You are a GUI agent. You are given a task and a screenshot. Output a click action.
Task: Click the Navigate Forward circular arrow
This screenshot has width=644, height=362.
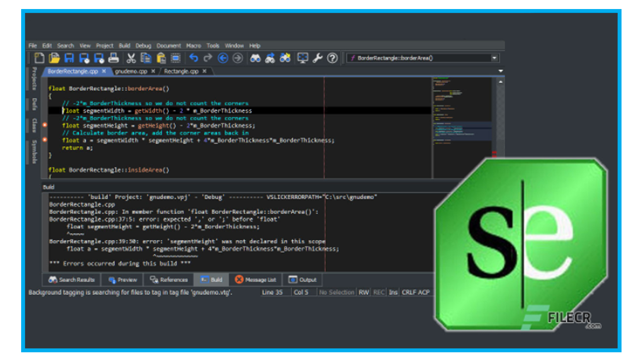[x=237, y=58]
